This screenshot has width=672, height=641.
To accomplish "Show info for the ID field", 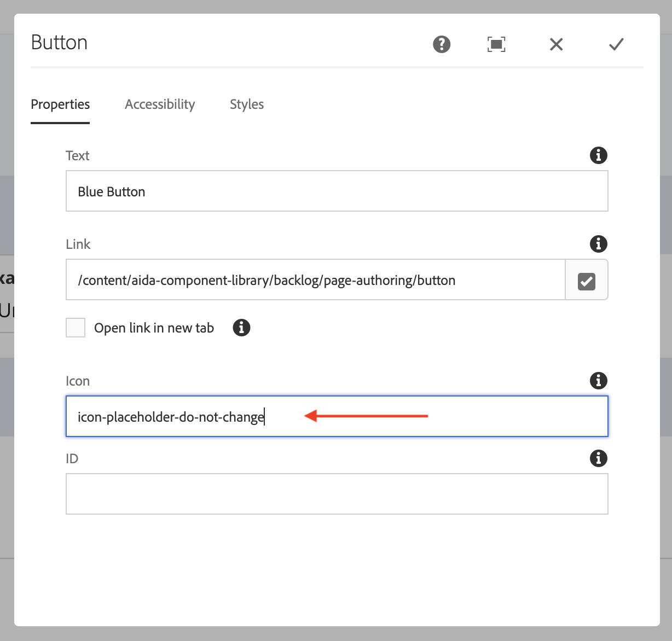I will pos(598,458).
